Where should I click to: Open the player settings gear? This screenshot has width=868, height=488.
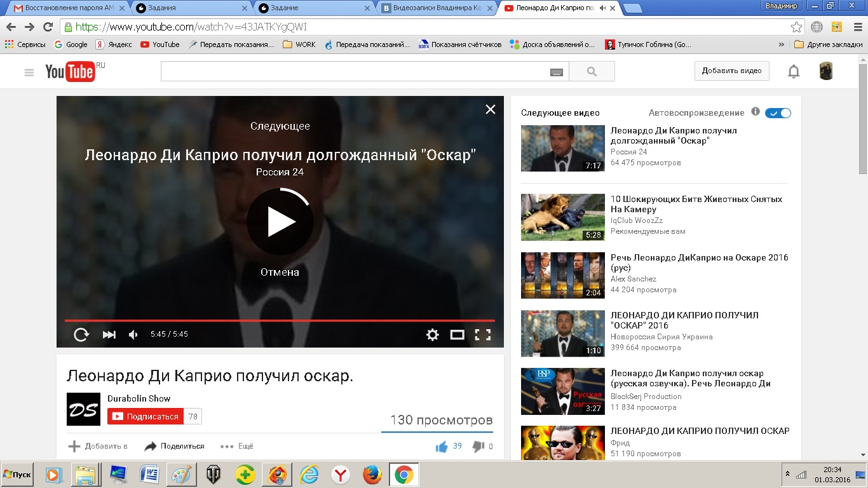[x=433, y=334]
